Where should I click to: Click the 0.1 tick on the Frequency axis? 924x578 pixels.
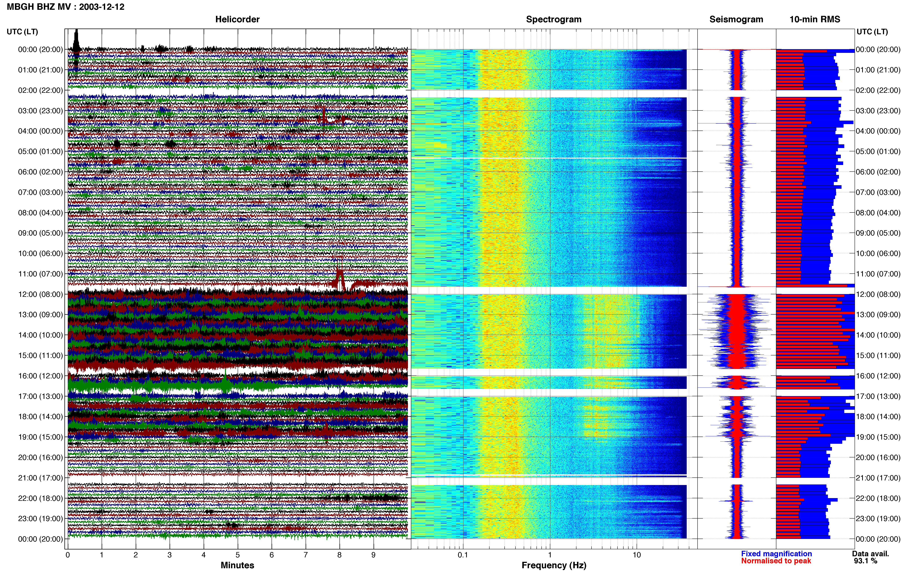click(463, 555)
